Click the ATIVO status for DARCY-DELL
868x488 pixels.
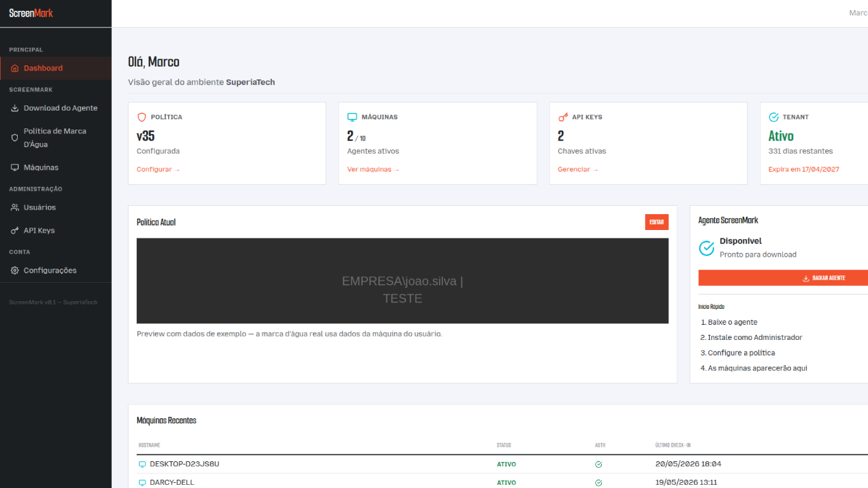point(506,483)
